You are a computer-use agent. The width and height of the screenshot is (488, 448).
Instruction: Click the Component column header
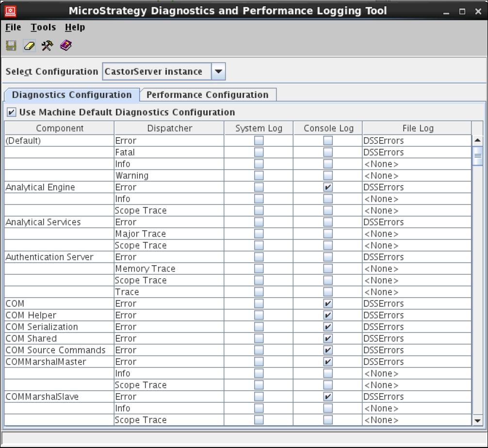[x=60, y=128]
